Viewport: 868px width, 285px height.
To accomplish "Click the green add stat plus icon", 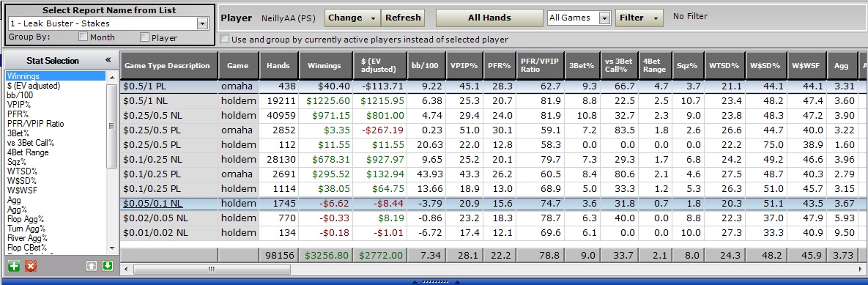I will (14, 266).
